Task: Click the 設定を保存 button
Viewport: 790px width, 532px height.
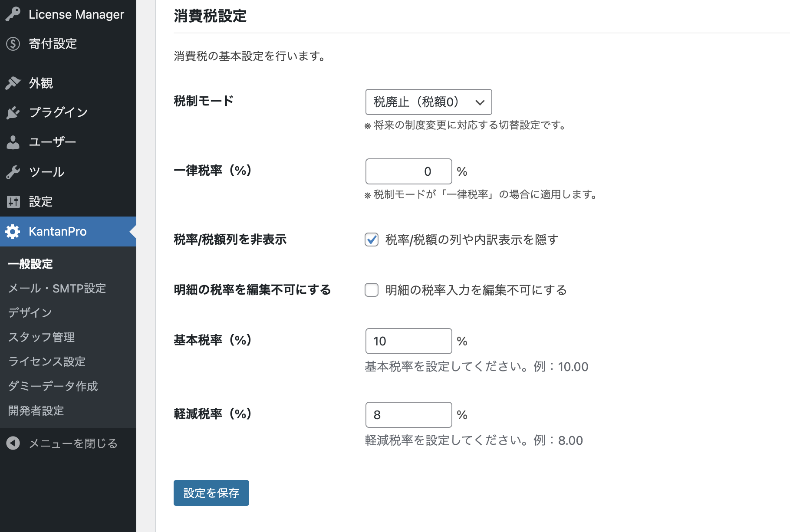Action: (211, 493)
